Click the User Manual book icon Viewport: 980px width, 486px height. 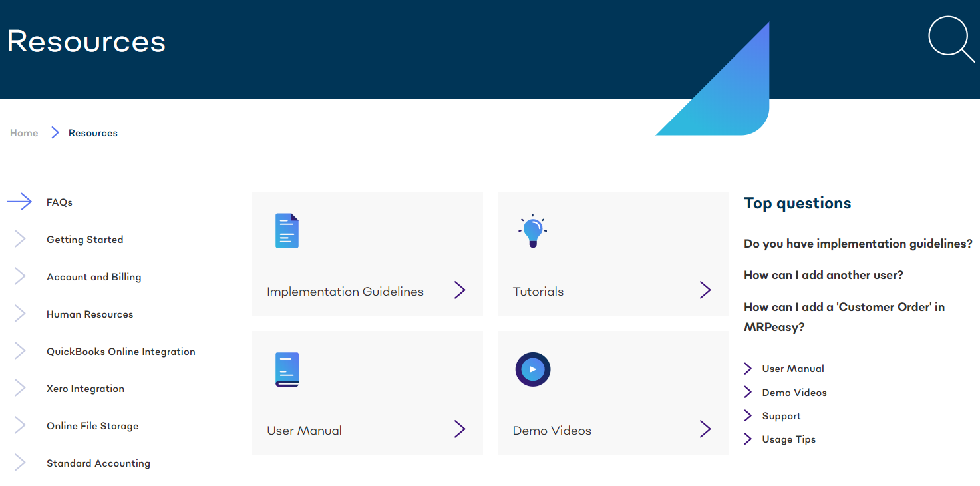coord(287,369)
